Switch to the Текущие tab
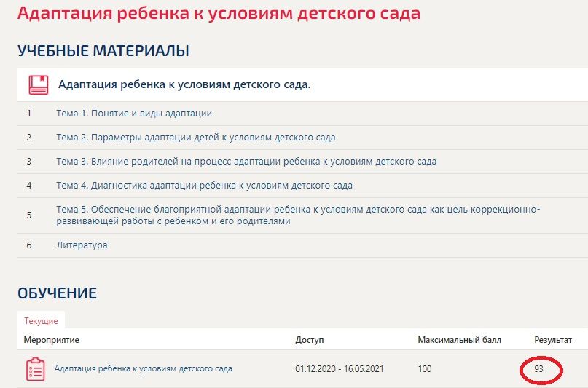This screenshot has height=388, width=588. 41,321
